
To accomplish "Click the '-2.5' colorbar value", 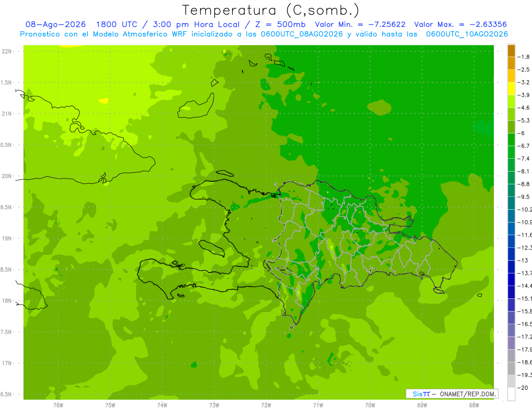I will pos(524,70).
